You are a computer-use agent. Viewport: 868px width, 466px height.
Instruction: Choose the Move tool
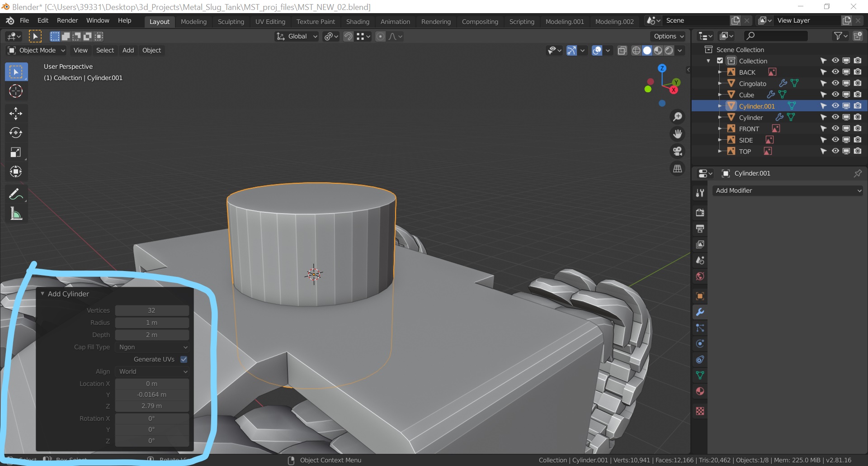click(x=16, y=113)
